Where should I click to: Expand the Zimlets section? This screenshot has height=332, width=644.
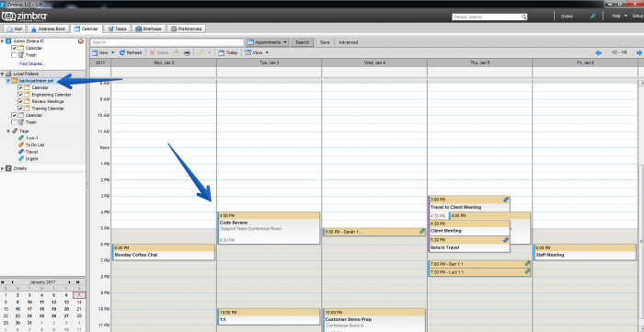(x=4, y=168)
